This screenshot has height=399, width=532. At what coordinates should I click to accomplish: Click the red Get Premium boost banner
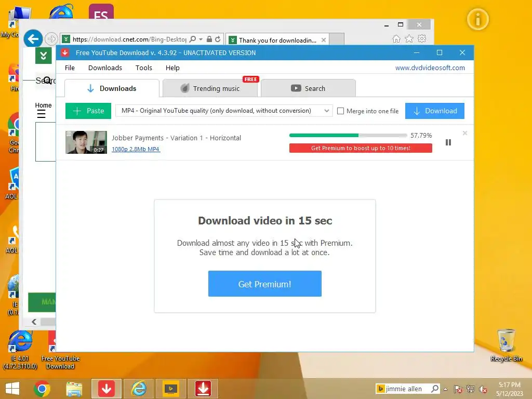click(x=361, y=148)
